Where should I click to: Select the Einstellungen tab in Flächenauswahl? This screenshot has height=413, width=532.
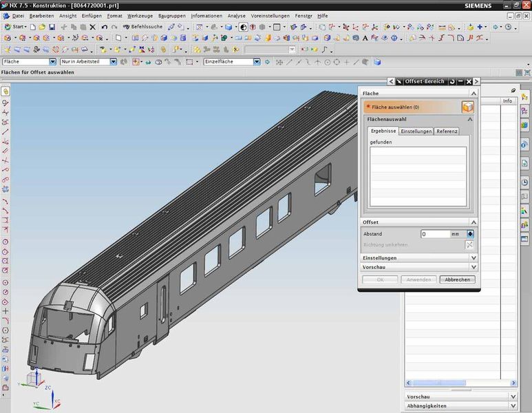(x=416, y=131)
